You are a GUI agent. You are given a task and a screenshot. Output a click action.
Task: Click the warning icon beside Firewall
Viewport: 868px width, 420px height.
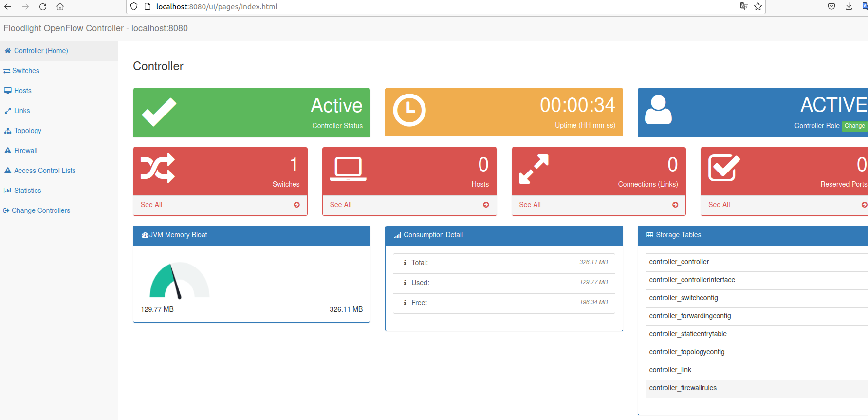tap(8, 151)
